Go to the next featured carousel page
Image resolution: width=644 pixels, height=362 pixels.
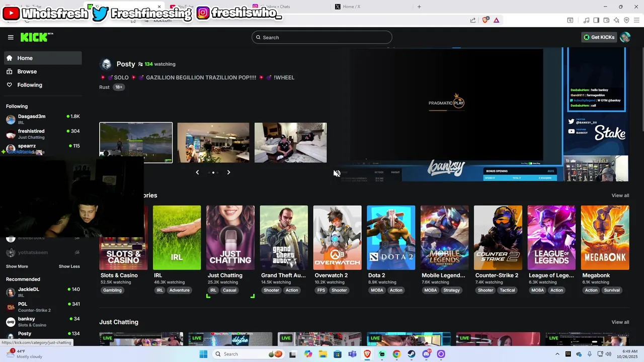(x=228, y=172)
